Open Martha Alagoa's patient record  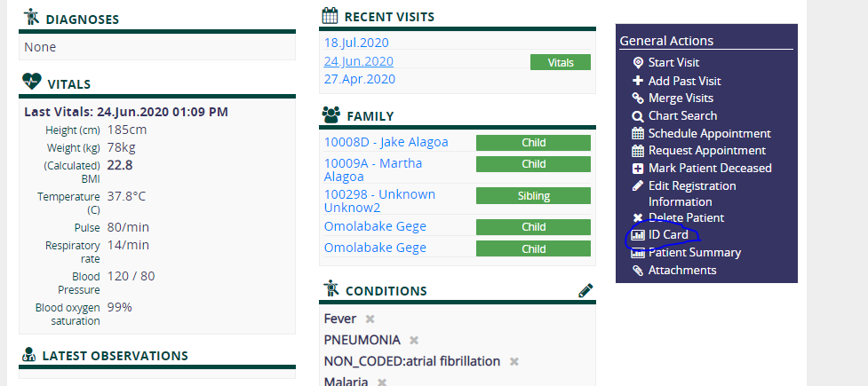coord(373,169)
